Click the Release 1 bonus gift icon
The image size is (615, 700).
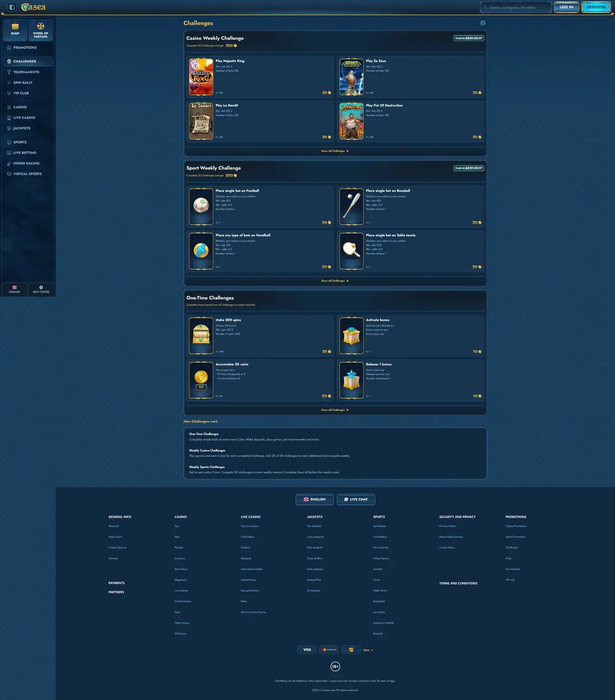[x=351, y=380]
